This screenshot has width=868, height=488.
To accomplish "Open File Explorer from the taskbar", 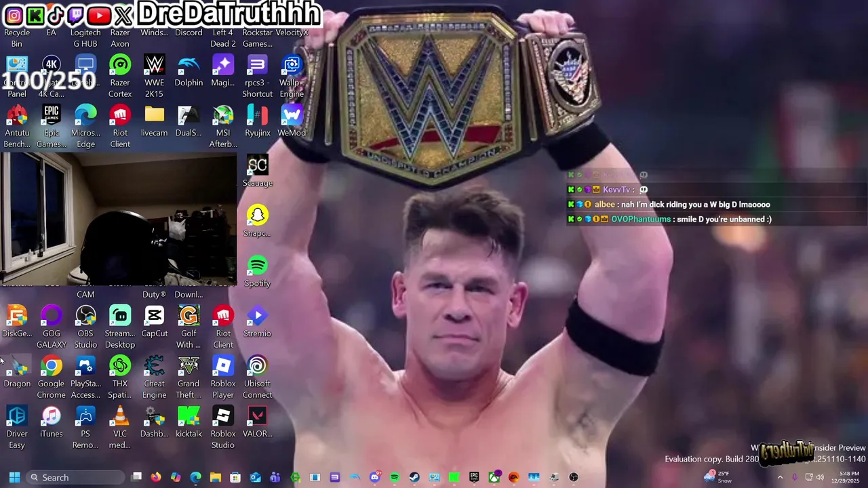I will pos(216,477).
